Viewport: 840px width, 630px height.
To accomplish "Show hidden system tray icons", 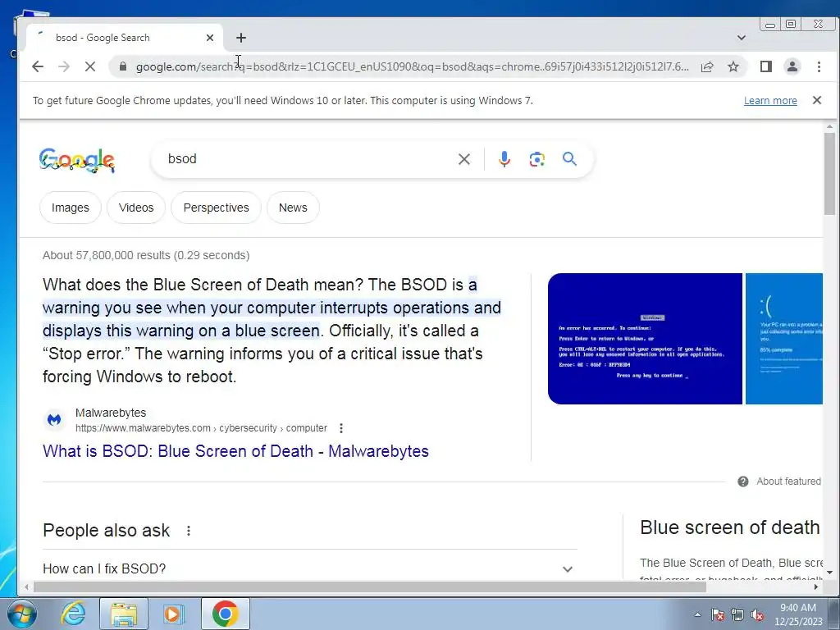I will [697, 614].
